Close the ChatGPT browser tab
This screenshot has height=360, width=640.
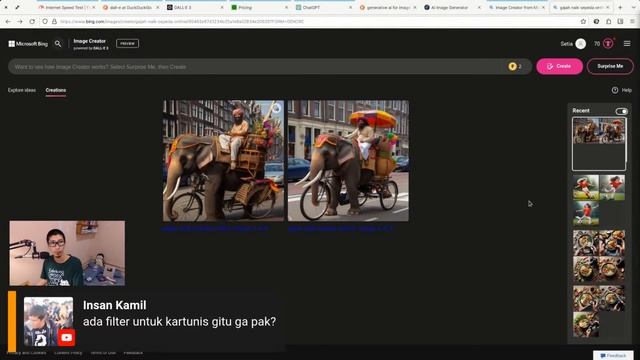click(x=350, y=7)
